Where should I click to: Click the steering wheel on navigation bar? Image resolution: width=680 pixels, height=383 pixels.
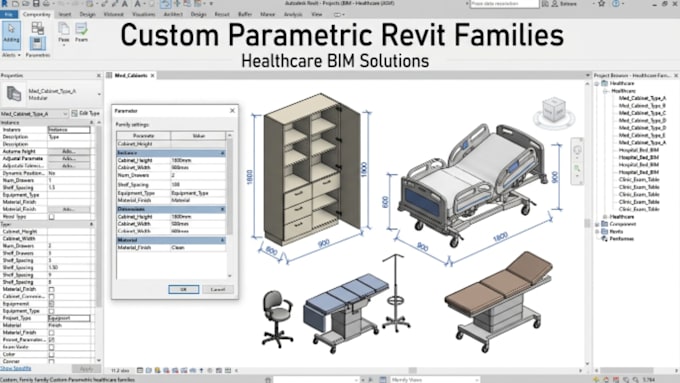point(577,149)
